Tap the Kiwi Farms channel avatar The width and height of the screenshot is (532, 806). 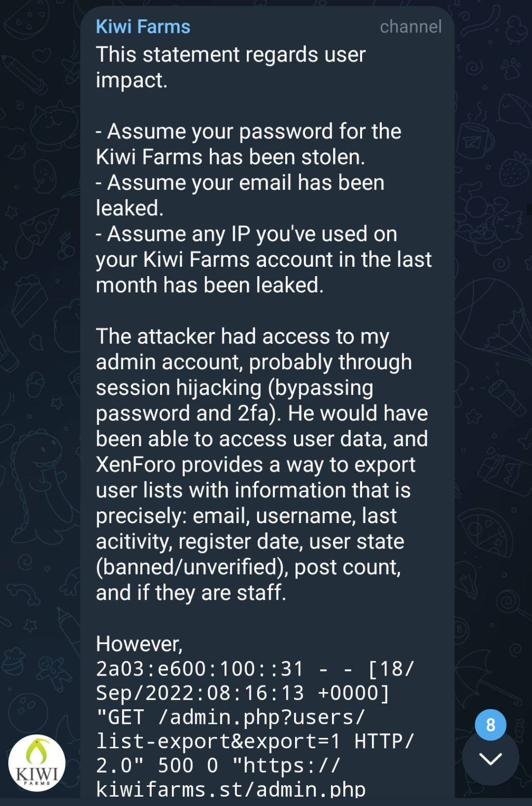[37, 762]
